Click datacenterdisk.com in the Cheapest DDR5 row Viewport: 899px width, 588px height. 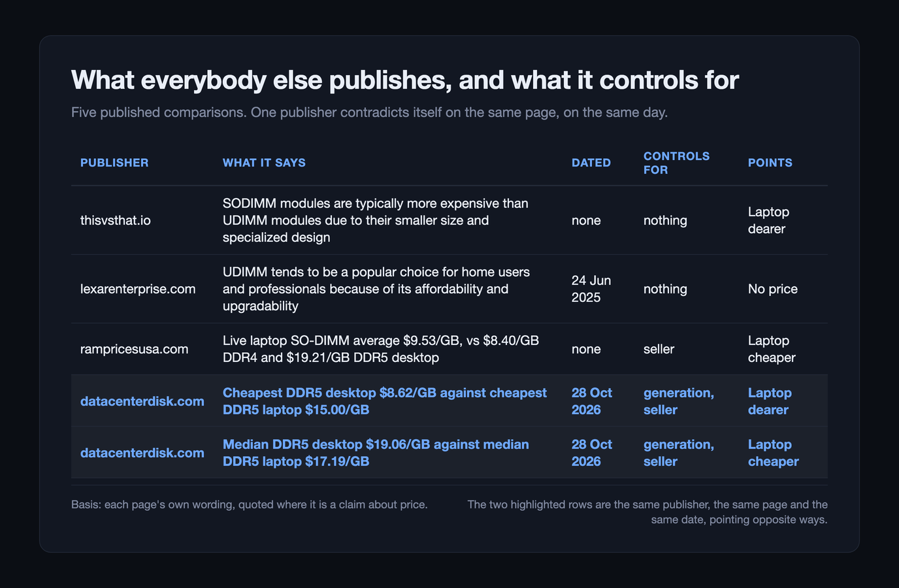pyautogui.click(x=142, y=401)
